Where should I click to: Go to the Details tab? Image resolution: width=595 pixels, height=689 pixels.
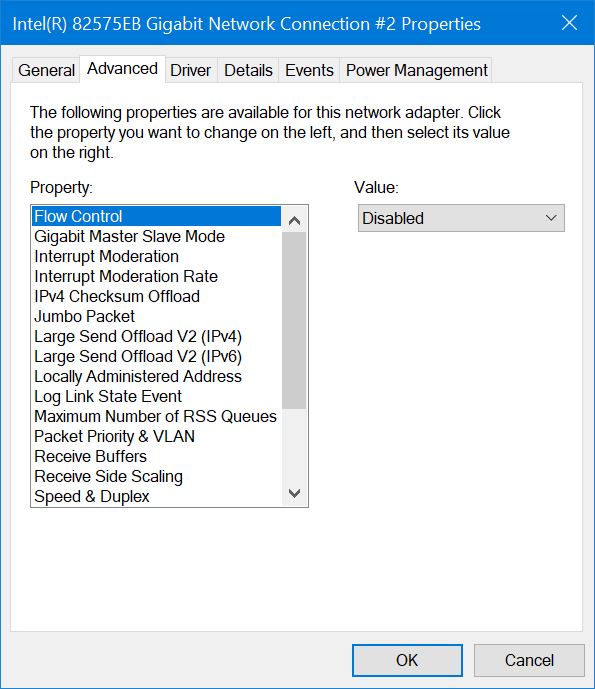248,70
